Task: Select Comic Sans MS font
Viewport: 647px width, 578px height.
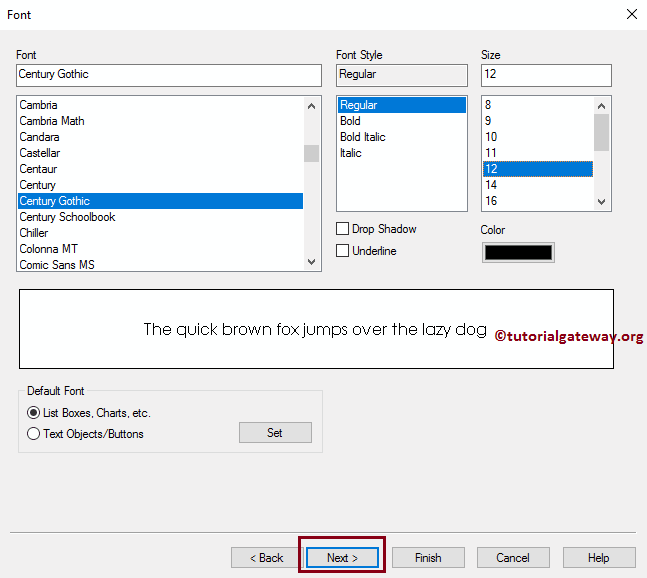Action: pos(161,265)
